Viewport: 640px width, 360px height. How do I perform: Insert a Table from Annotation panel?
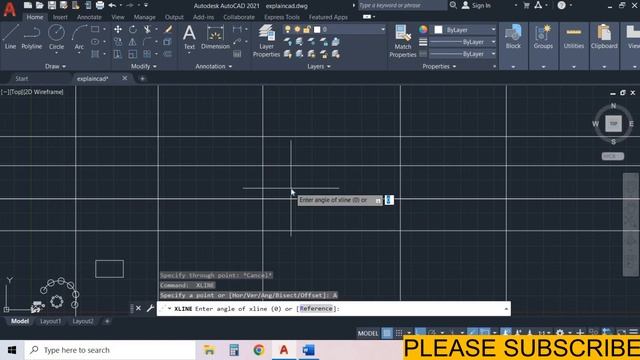pyautogui.click(x=237, y=54)
